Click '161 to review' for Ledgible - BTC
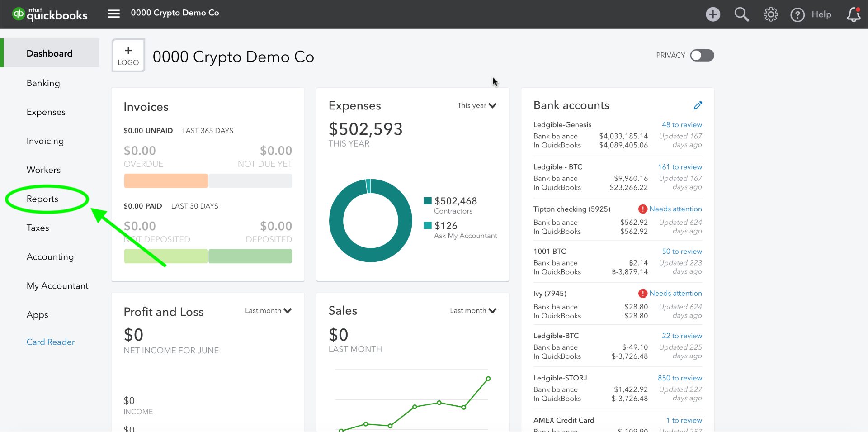 click(x=680, y=167)
